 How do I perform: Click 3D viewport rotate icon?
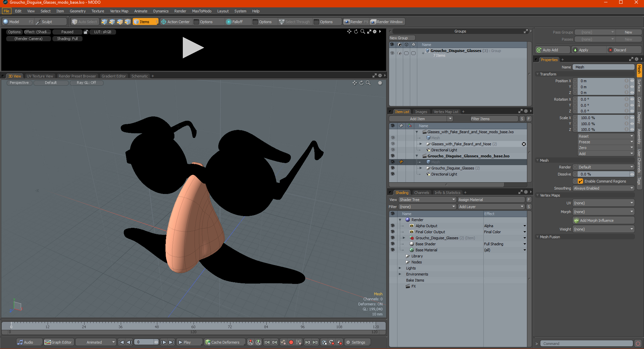pyautogui.click(x=361, y=83)
